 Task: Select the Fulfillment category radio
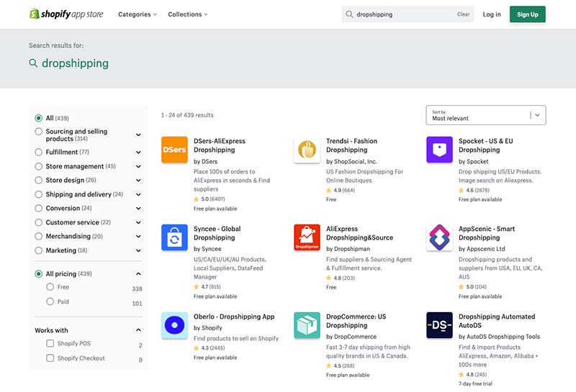(39, 152)
